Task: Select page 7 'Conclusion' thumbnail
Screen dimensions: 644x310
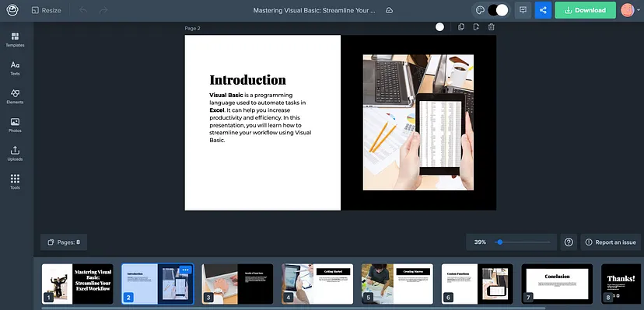Action: tap(558, 284)
